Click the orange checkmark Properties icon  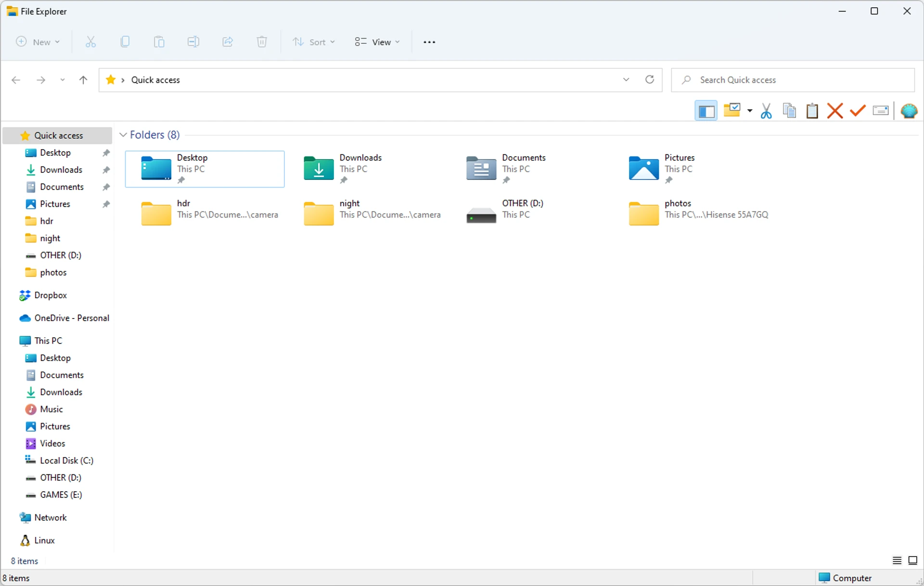pos(858,111)
